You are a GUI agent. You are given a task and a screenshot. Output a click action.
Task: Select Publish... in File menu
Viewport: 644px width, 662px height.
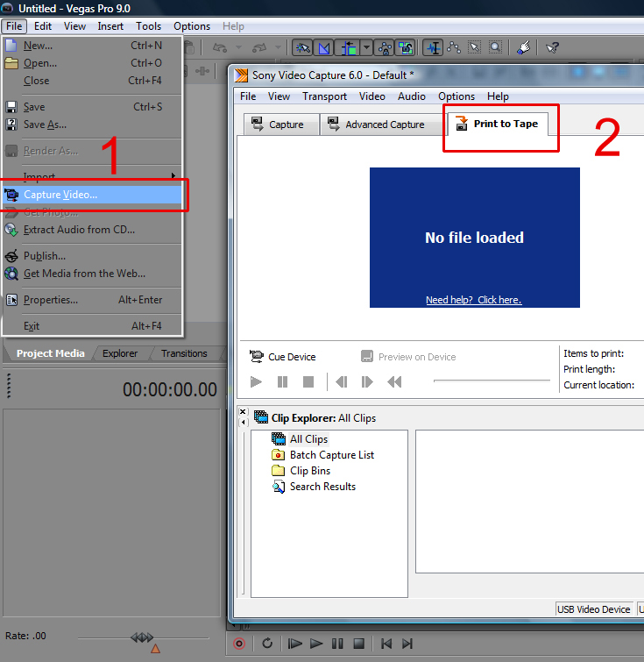92,256
